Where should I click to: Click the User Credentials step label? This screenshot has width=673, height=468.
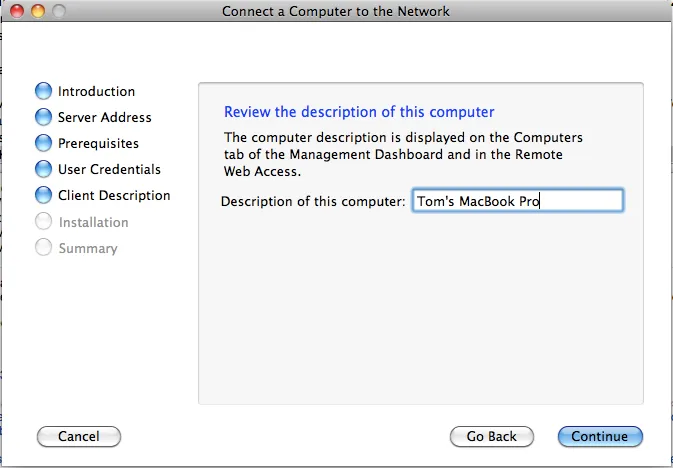click(109, 169)
